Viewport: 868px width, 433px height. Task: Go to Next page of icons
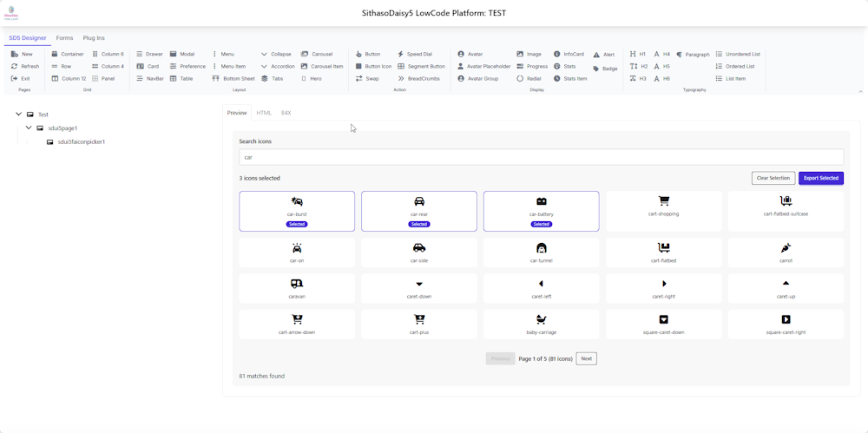pyautogui.click(x=586, y=358)
